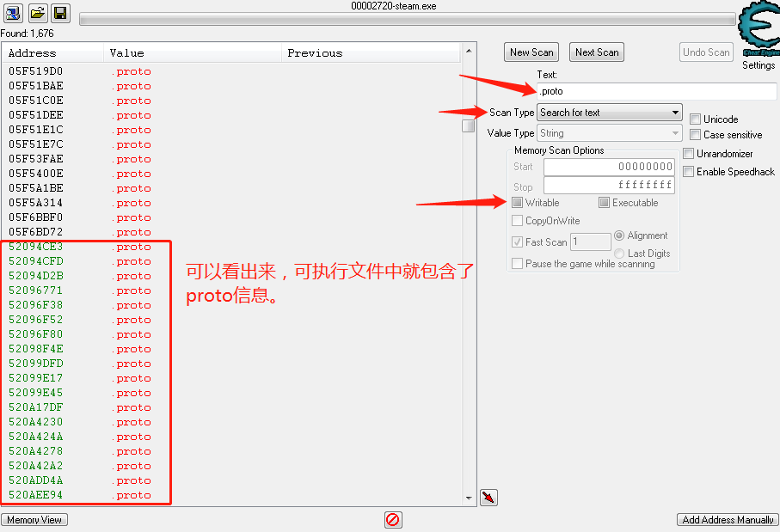Select result row 05F519D0
This screenshot has width=780, height=532.
coord(231,71)
